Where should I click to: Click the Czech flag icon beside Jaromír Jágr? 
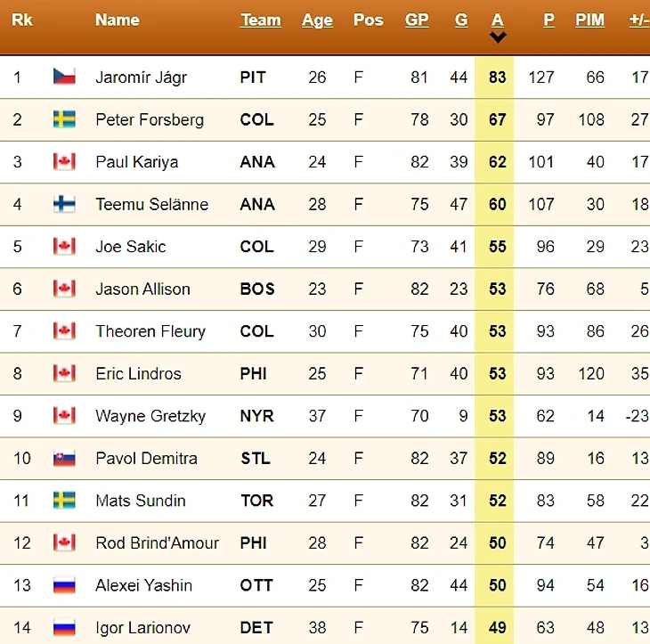pyautogui.click(x=63, y=77)
